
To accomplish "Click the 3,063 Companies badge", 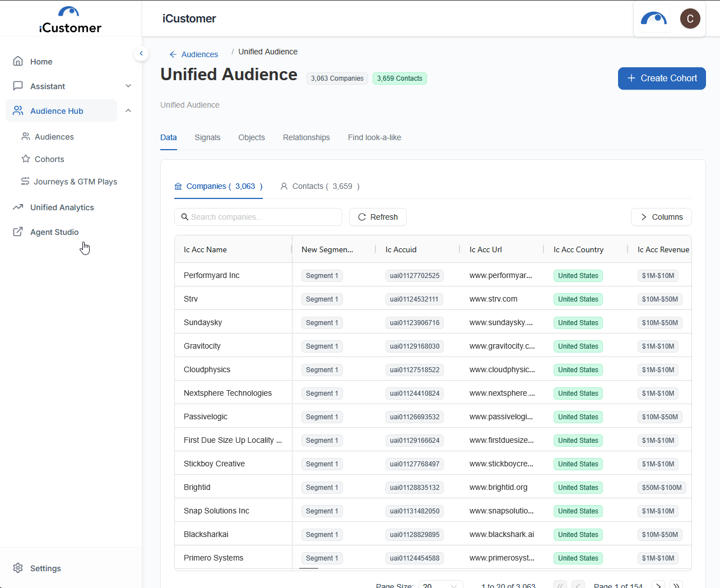I will point(337,78).
